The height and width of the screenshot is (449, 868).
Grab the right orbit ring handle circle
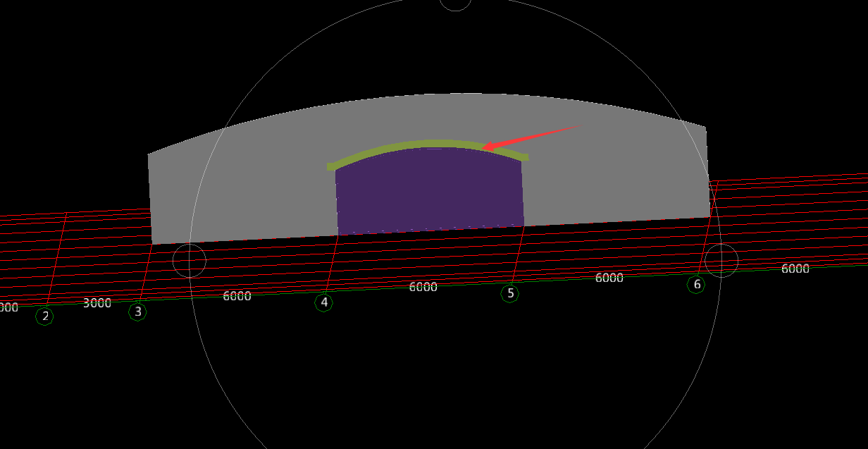[x=721, y=261]
